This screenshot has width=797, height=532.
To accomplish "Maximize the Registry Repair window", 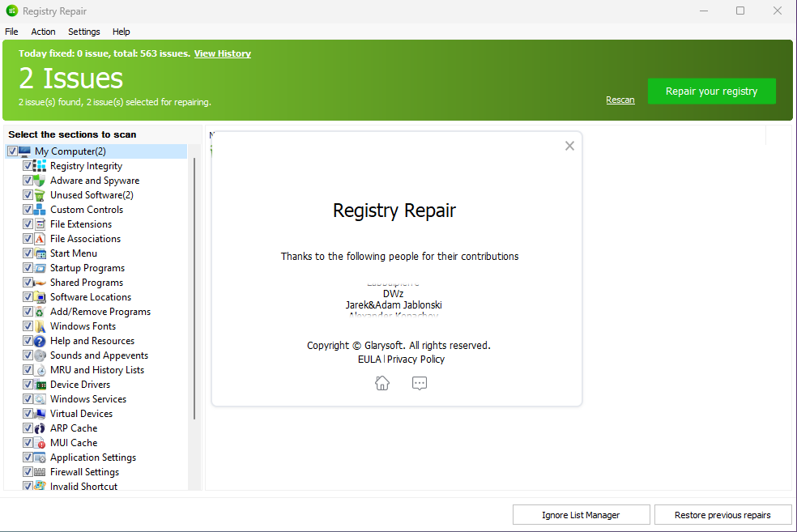I will click(x=740, y=11).
